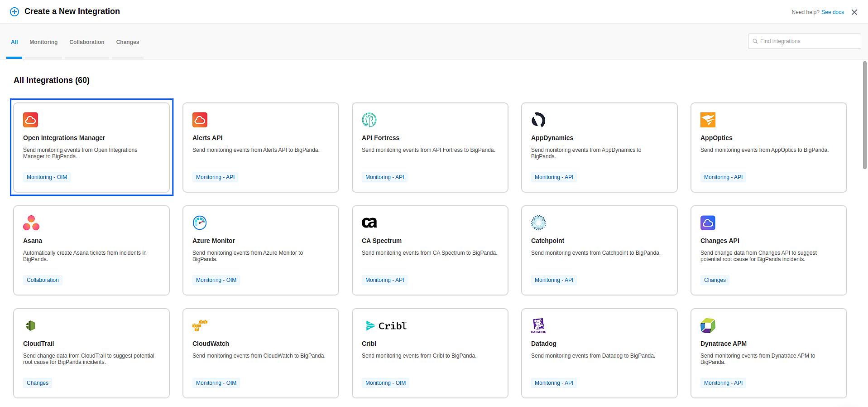Click the API Fortress logo icon
The height and width of the screenshot is (407, 868).
[x=369, y=120]
